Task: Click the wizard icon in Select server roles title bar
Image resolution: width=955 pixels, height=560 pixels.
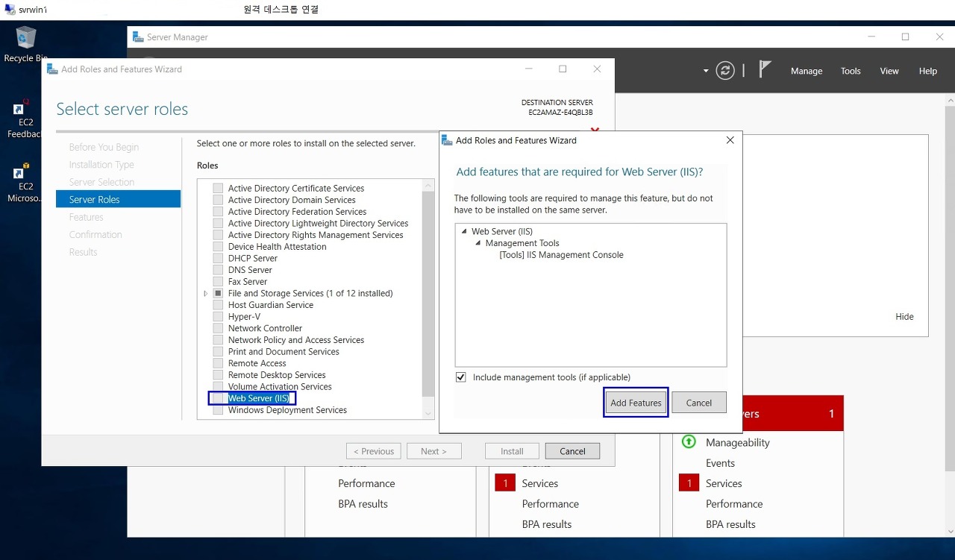Action: (52, 69)
